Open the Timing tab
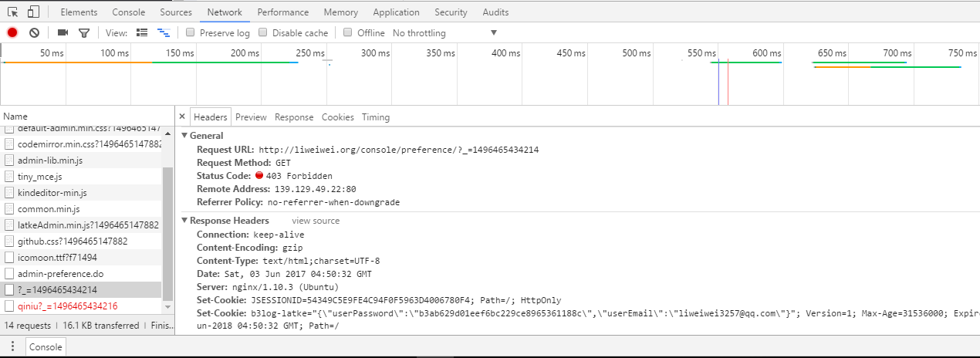Viewport: 980px width, 358px height. coord(376,117)
